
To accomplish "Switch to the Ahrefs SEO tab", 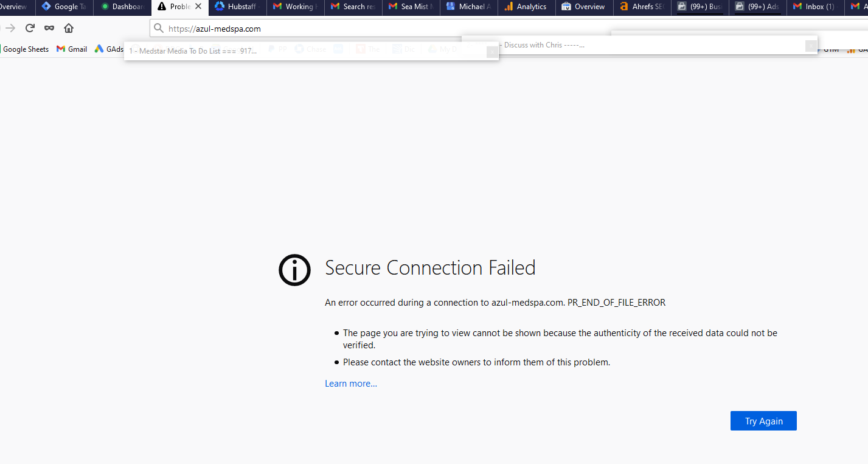I will [x=642, y=7].
